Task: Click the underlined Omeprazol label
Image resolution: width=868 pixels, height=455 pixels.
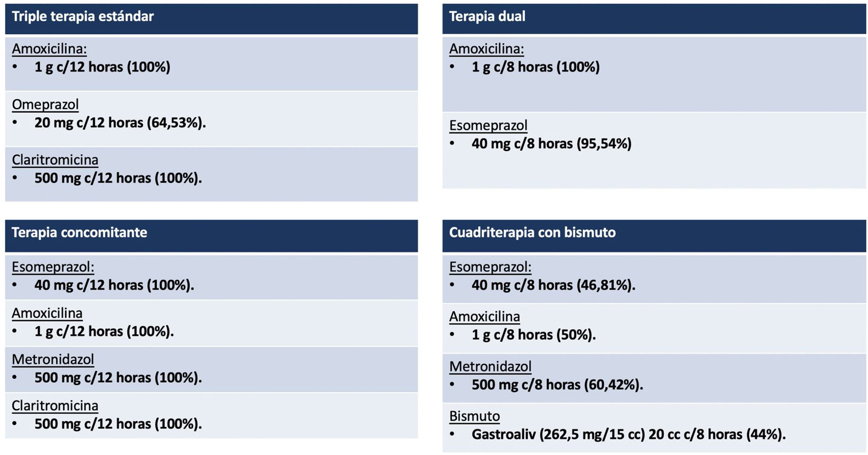Action: tap(45, 105)
